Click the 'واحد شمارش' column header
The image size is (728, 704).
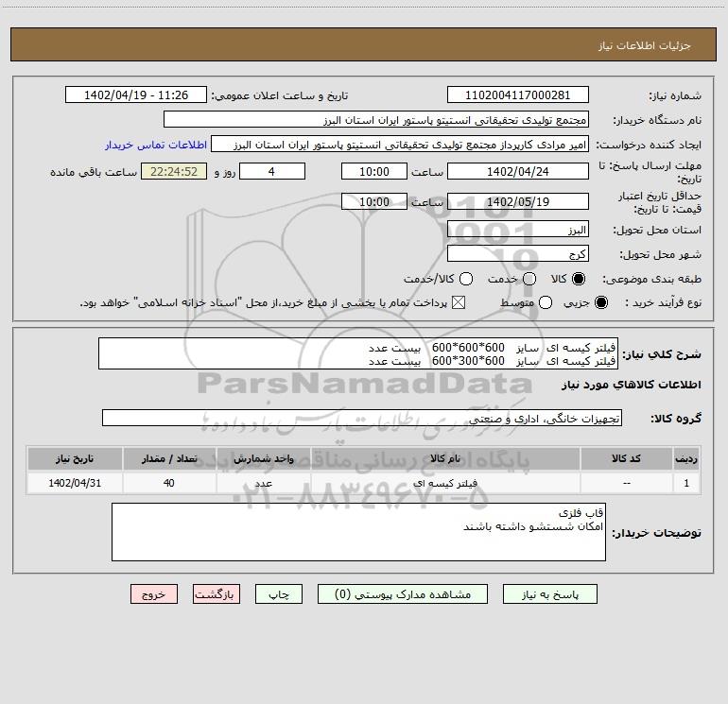point(263,458)
